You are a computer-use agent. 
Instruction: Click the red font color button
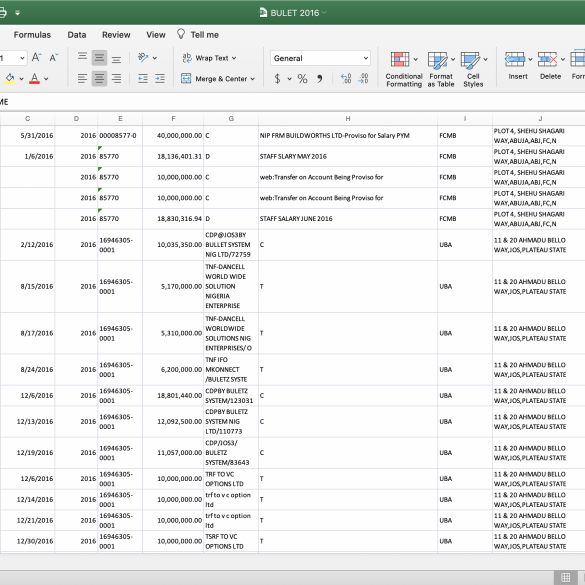coord(34,78)
